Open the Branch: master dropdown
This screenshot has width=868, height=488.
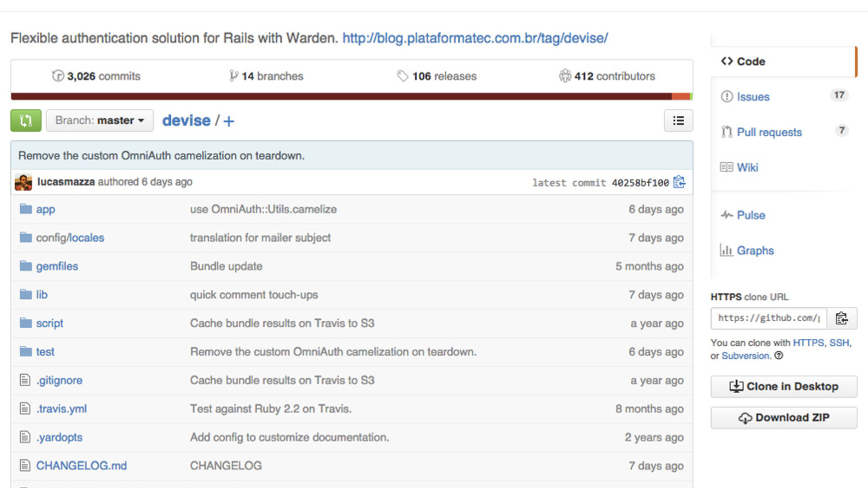tap(100, 120)
